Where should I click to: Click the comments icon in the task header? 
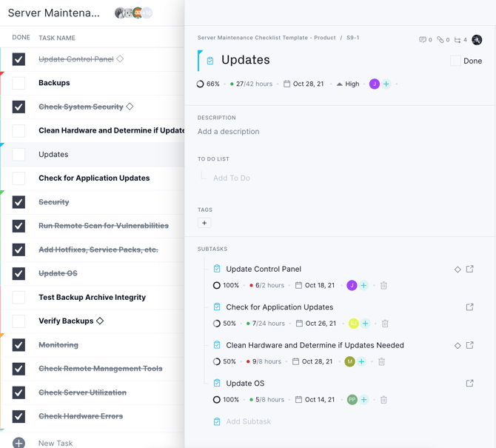coord(423,39)
